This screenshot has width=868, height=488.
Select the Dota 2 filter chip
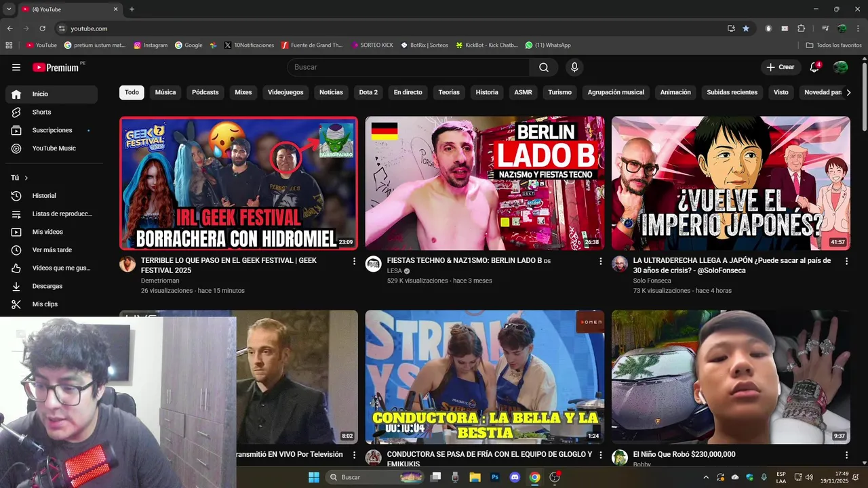(x=368, y=93)
